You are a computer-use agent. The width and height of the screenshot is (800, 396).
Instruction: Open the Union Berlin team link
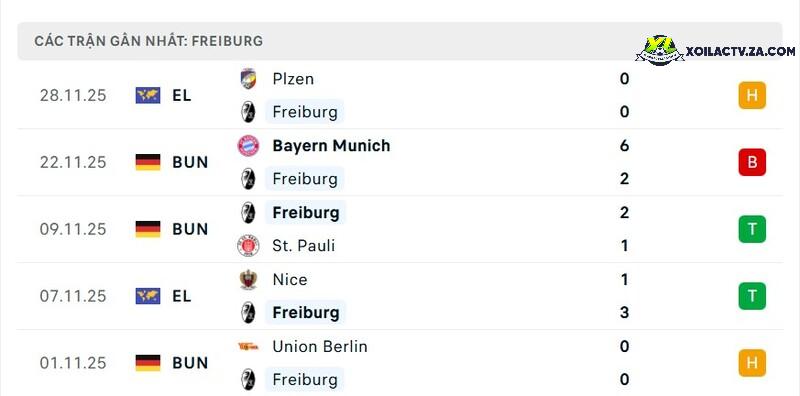[320, 346]
